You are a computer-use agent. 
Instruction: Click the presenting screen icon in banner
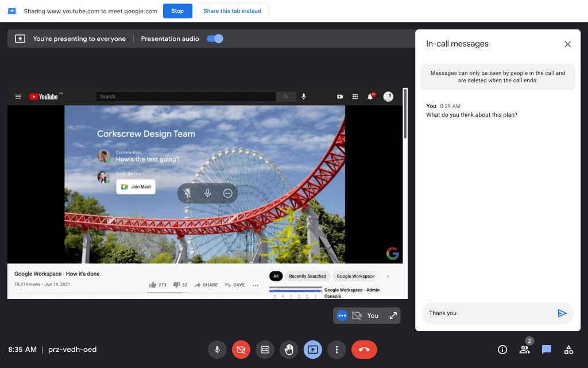[x=20, y=39]
